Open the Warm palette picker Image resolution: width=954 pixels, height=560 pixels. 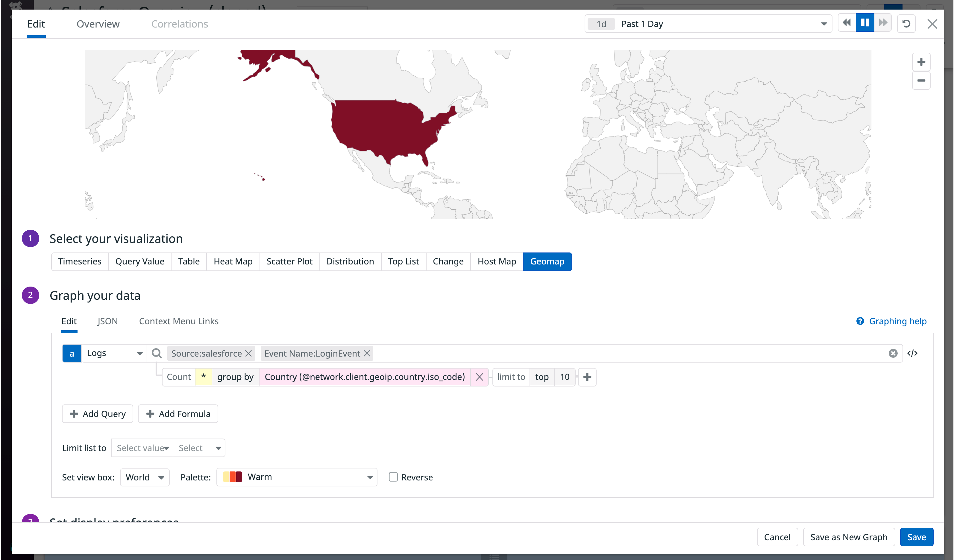297,477
